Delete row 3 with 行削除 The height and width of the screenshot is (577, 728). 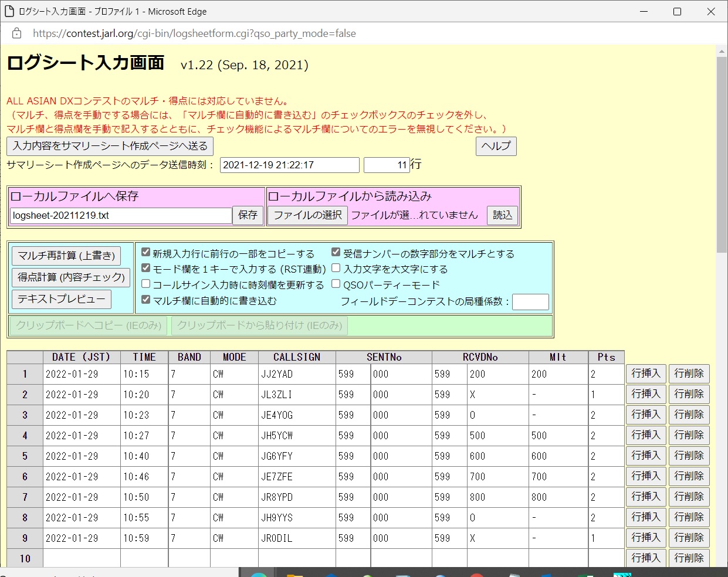(x=689, y=415)
